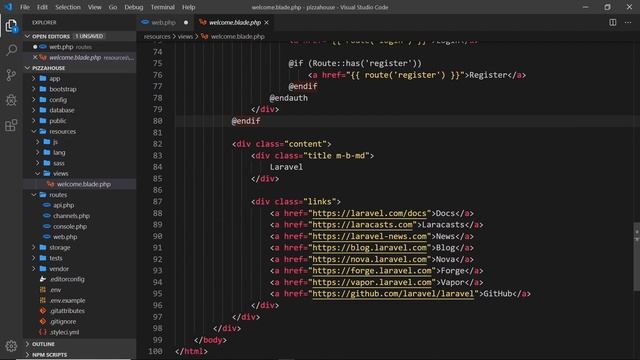Close the welcome.blade.php editor tab
This screenshot has width=640, height=360.
point(267,22)
